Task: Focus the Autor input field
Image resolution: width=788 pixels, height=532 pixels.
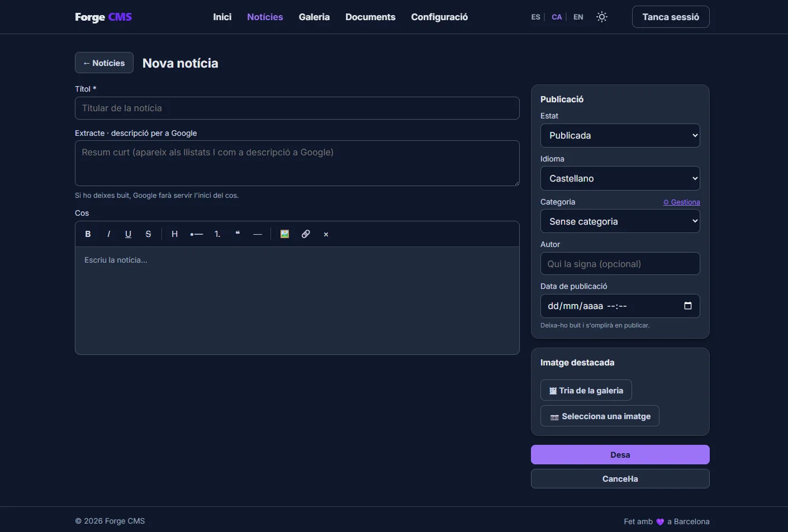Action: coord(620,264)
